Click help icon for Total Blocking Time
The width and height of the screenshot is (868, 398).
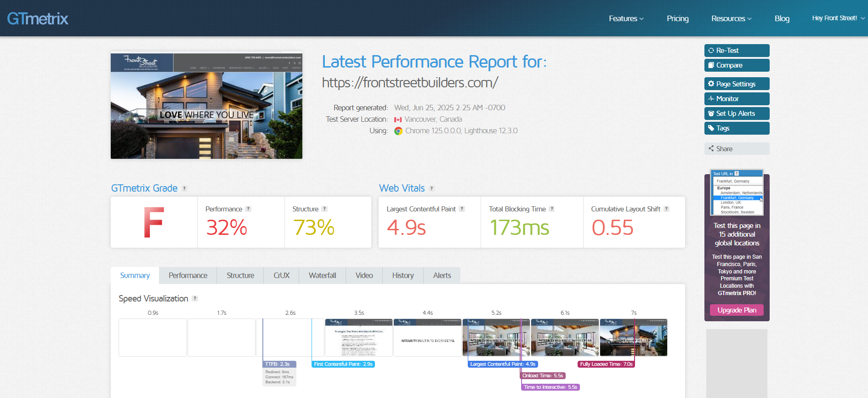552,209
